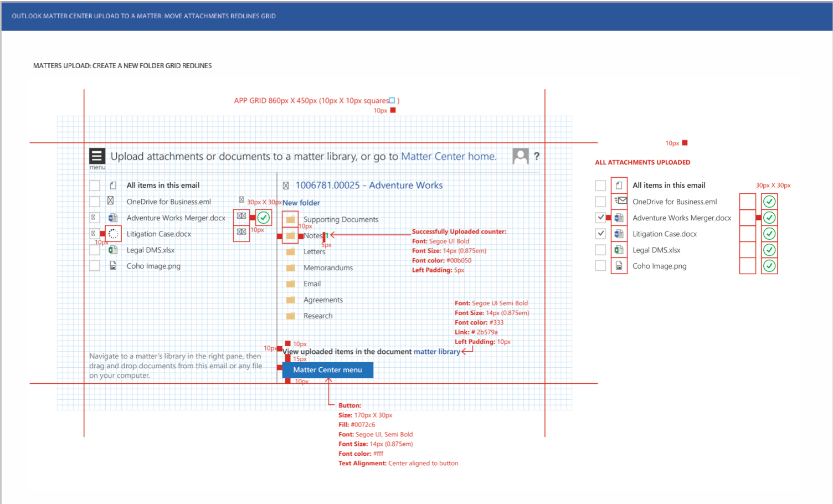
Task: Click the Notes folder icon
Action: (290, 235)
